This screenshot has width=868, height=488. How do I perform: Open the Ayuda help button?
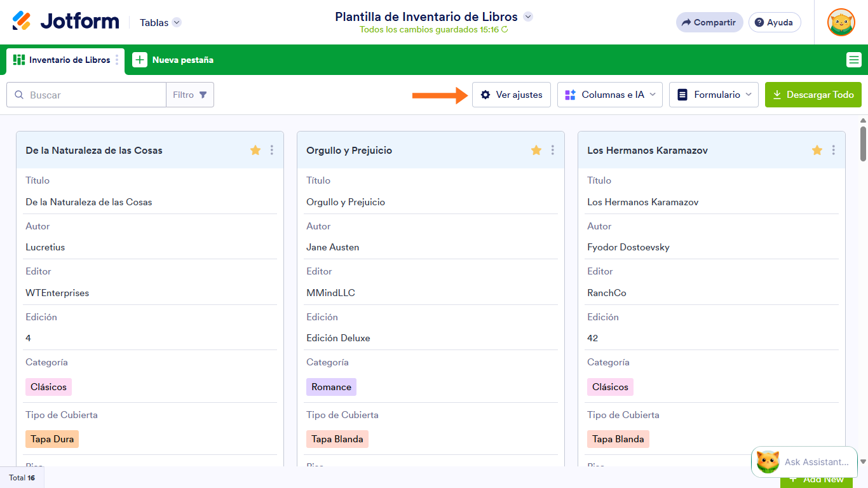[775, 22]
